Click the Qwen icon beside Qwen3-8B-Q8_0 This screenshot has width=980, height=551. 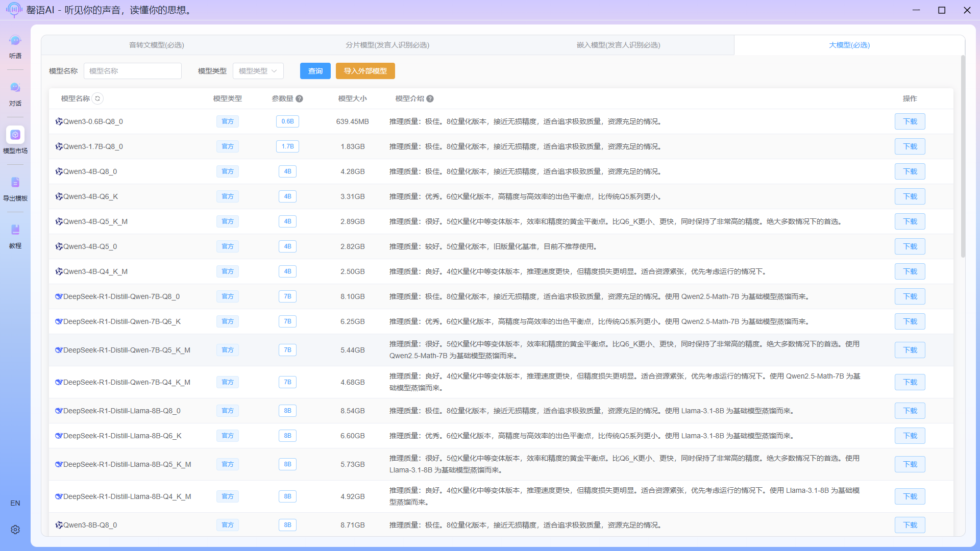pos(59,525)
